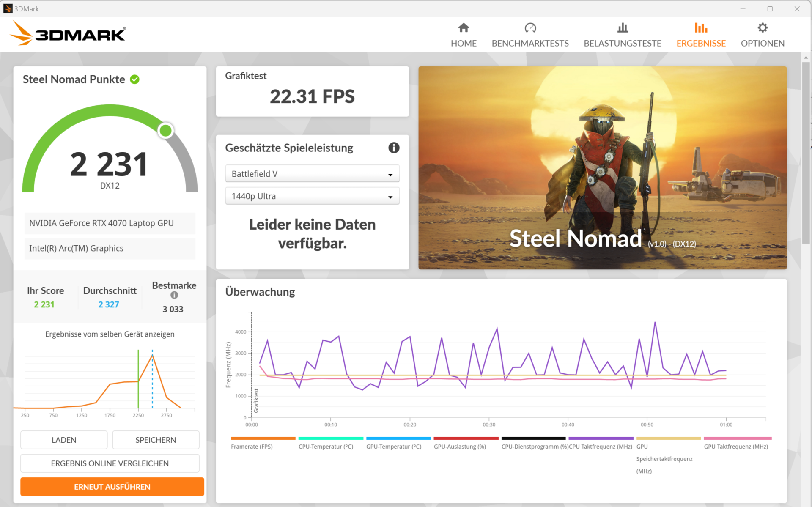Click the GPU-Auslastung (%) red color swatch

[x=466, y=438]
